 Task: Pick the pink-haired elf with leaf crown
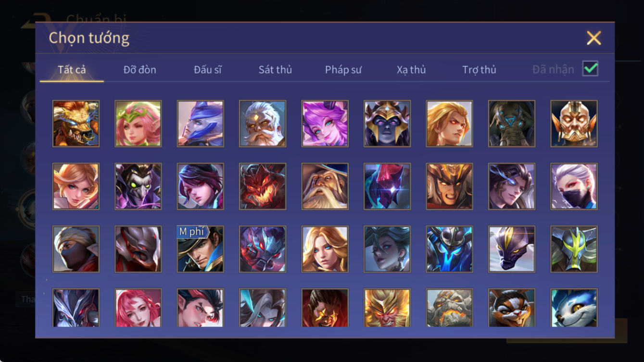138,124
